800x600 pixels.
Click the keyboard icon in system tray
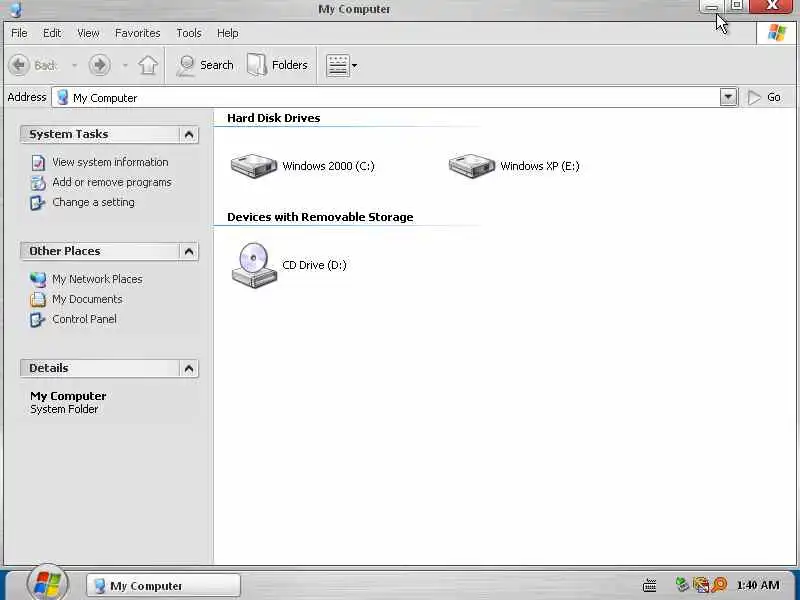pos(649,585)
